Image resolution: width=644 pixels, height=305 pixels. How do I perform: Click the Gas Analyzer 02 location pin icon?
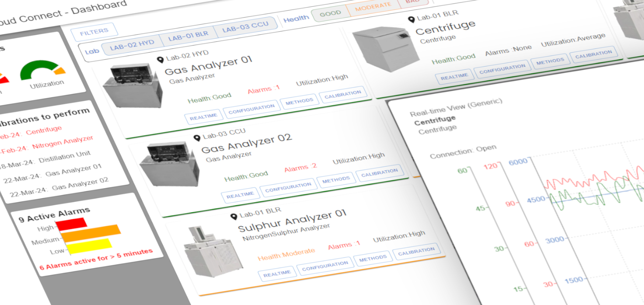point(197,138)
